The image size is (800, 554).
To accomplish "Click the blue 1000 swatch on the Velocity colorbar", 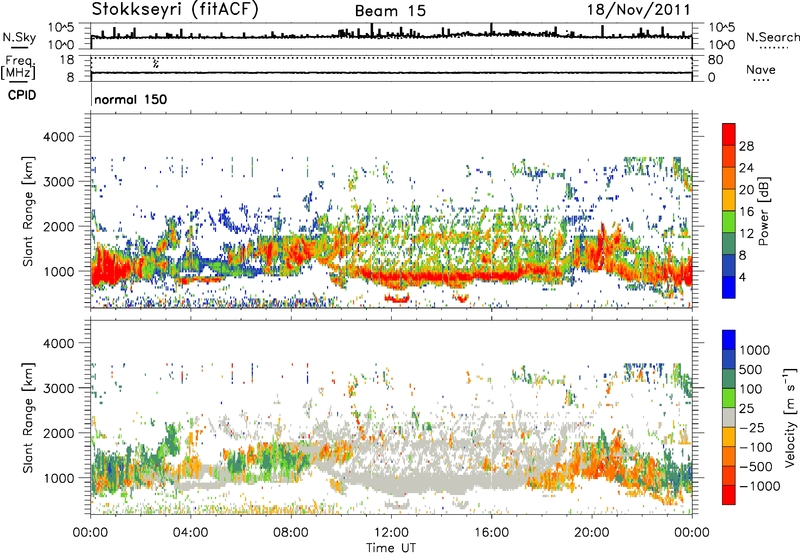I will coord(729,340).
